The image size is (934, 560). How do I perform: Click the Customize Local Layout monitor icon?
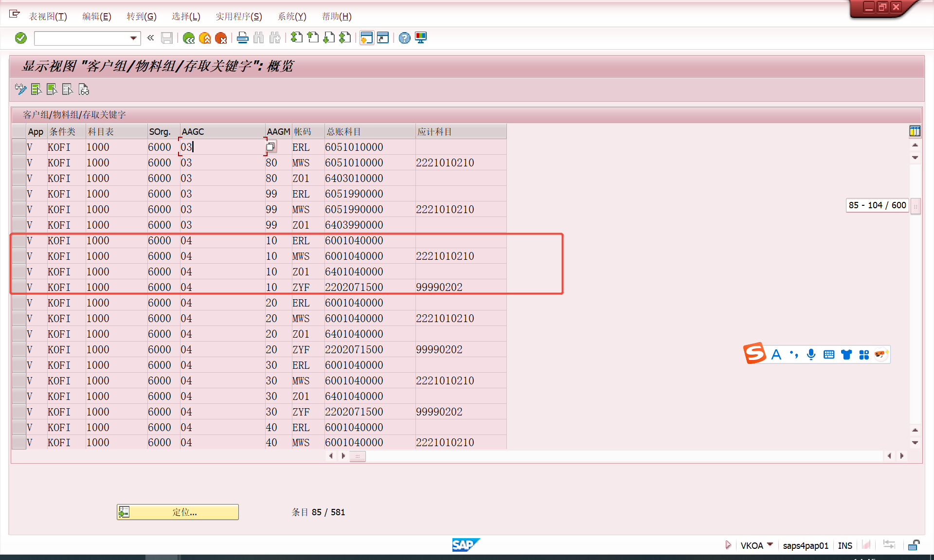421,38
